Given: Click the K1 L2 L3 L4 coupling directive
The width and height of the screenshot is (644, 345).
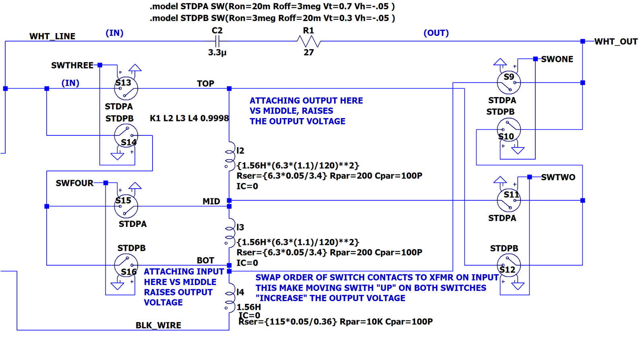Looking at the screenshot, I should tap(189, 118).
